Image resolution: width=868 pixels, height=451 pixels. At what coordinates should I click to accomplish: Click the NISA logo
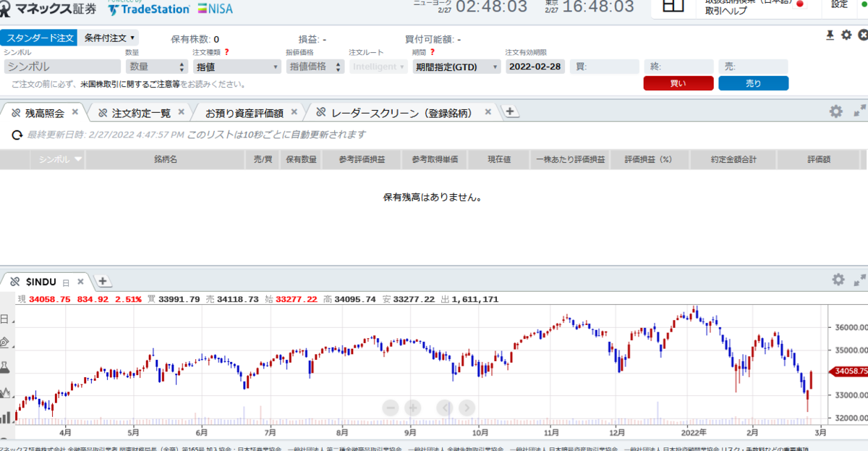tap(216, 9)
